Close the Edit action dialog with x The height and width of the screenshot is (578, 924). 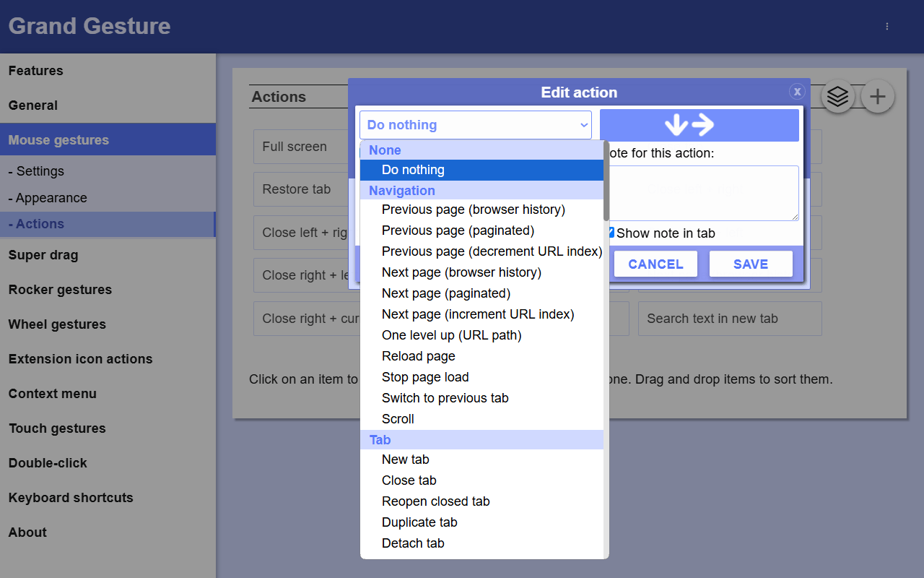pyautogui.click(x=797, y=91)
